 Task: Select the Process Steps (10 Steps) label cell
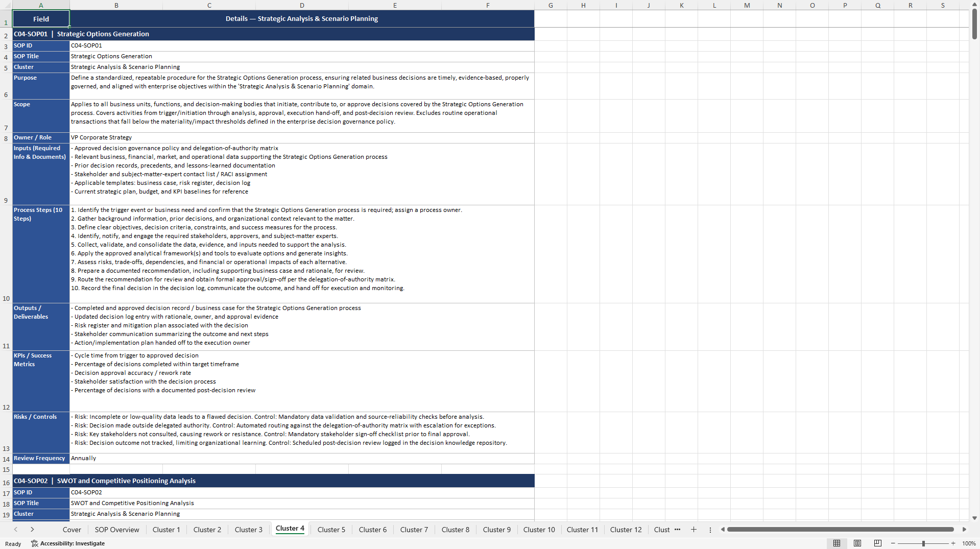41,254
